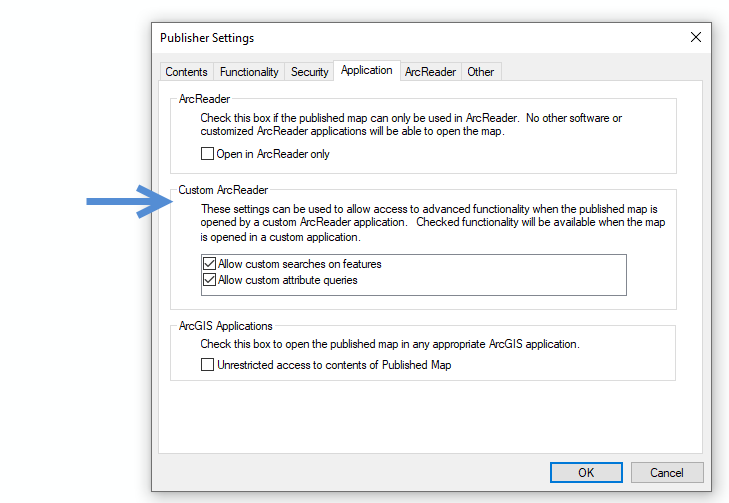Go to the ArcReader tab

pyautogui.click(x=430, y=72)
